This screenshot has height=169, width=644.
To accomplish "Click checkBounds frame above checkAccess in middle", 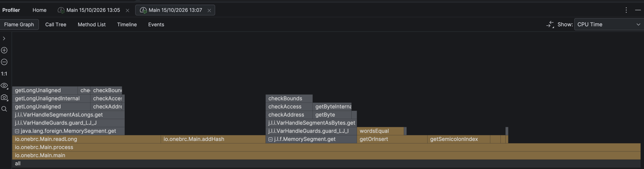I will coord(289,99).
